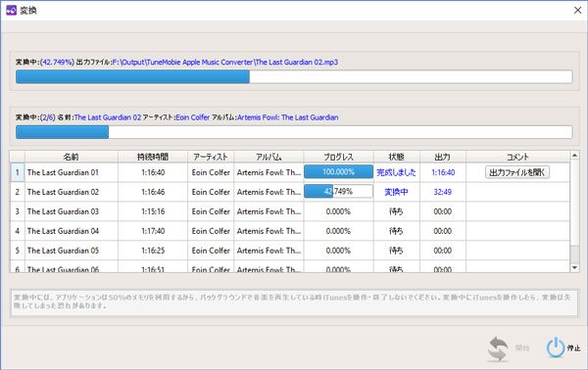
Task: Click row number 1 header cell
Action: [18, 172]
